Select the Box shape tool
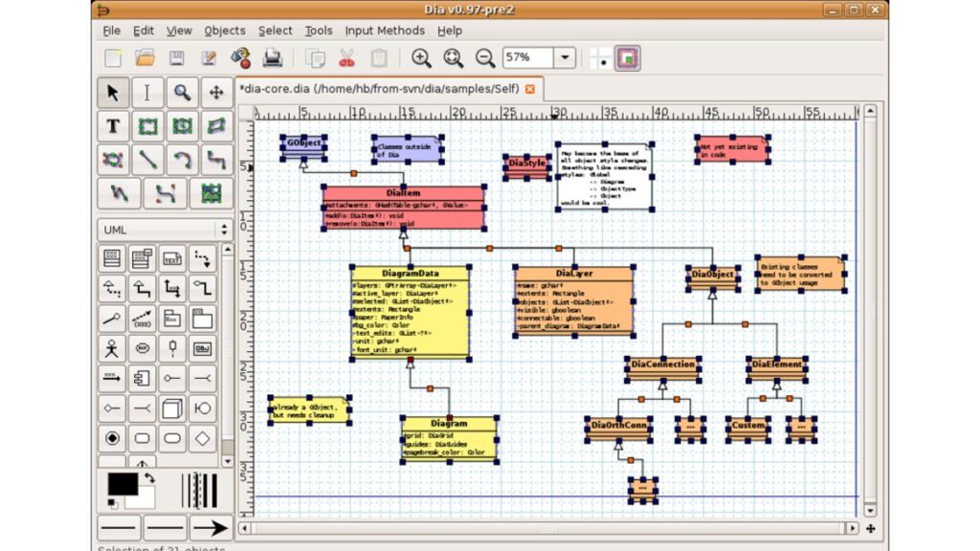Viewport: 980px width, 551px height. [146, 126]
